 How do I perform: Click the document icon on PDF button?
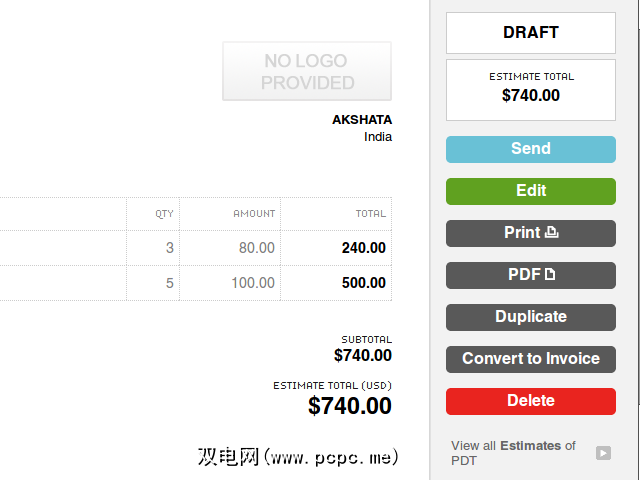click(549, 275)
